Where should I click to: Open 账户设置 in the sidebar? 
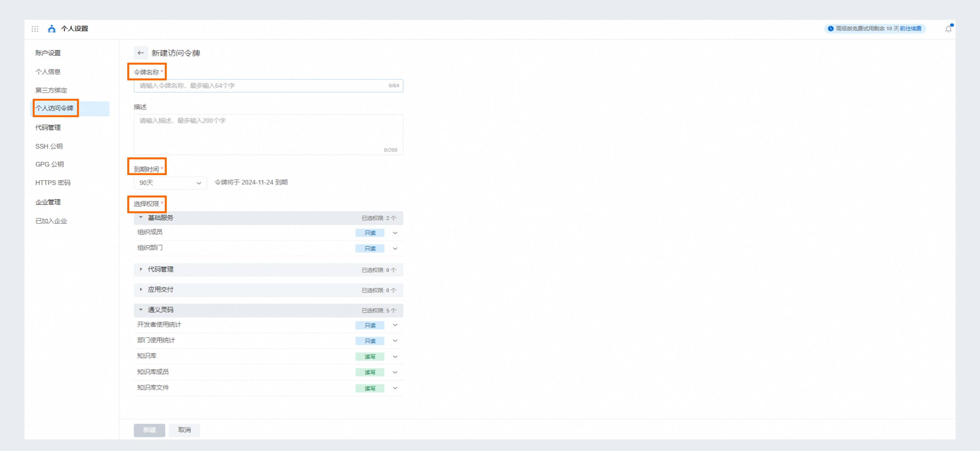click(48, 53)
